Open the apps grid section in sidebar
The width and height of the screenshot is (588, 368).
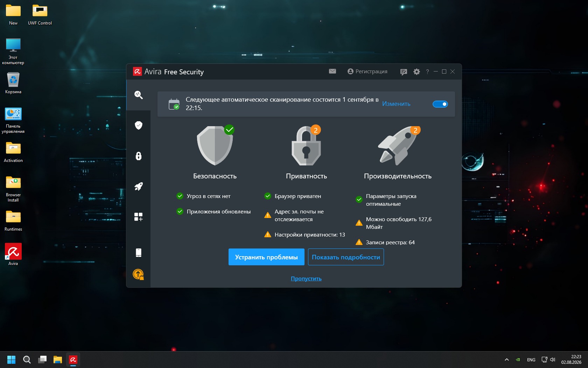point(139,217)
